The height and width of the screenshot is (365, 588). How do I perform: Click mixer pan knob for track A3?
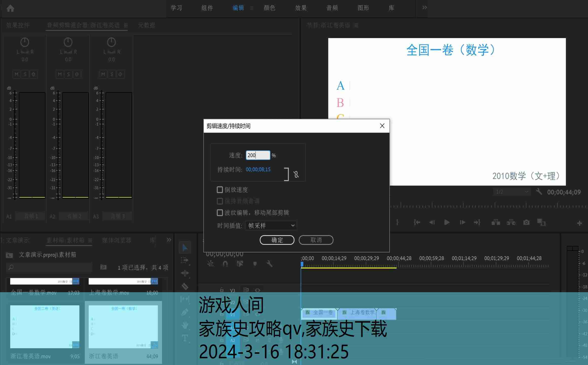point(111,42)
